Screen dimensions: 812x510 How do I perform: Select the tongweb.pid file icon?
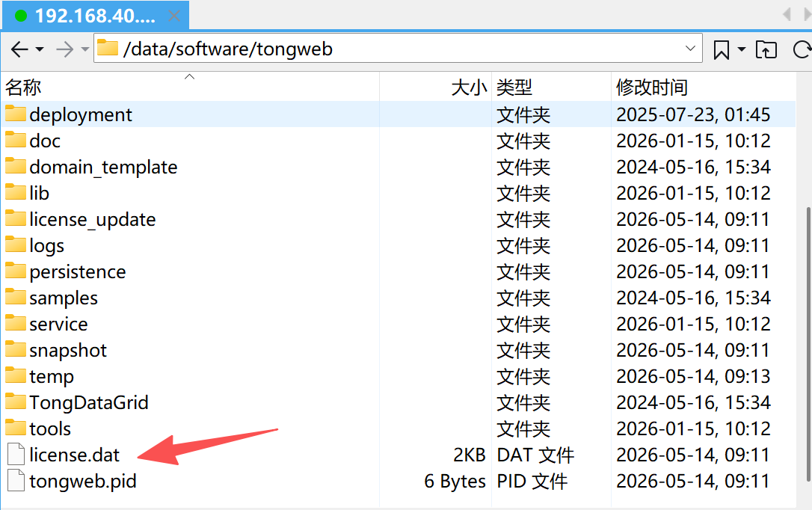(x=16, y=480)
